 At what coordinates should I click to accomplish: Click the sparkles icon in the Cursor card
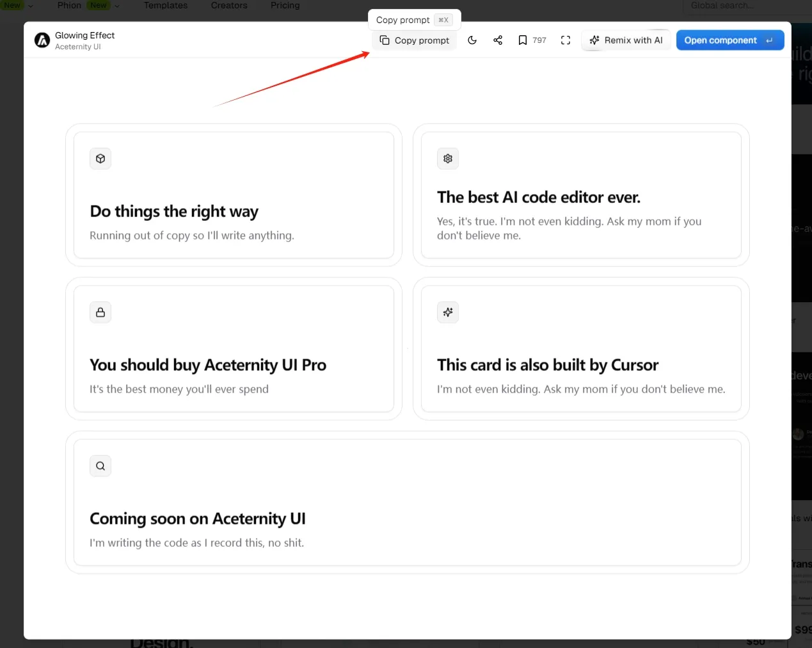[x=448, y=312]
